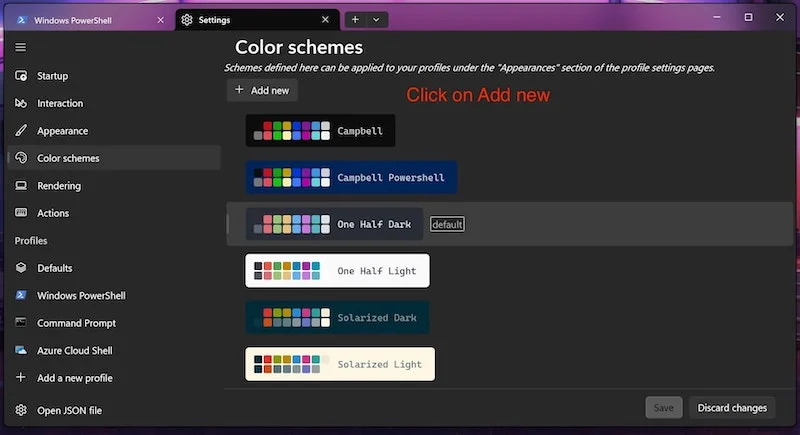The image size is (800, 435).
Task: Open the Interaction settings page
Action: [114, 103]
